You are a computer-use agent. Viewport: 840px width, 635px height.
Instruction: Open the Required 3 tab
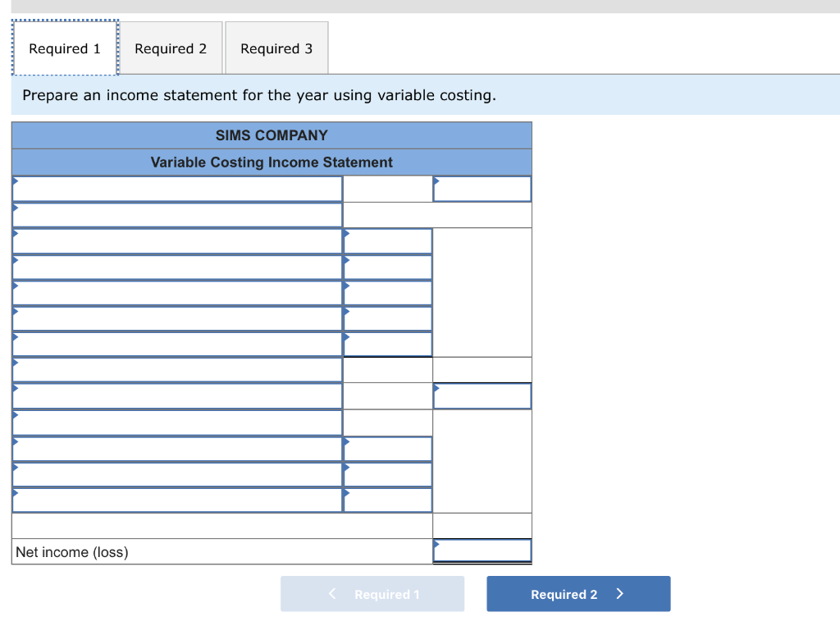click(x=276, y=48)
